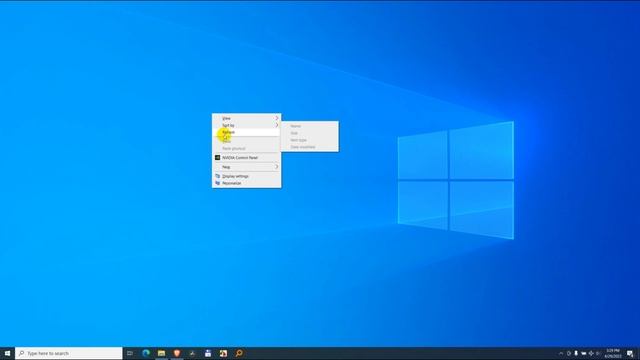
Task: Click the Paste shortcut menu entry
Action: [x=247, y=149]
